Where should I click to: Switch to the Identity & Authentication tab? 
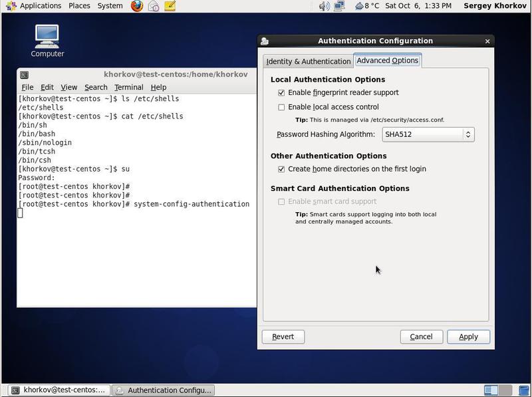(x=310, y=60)
